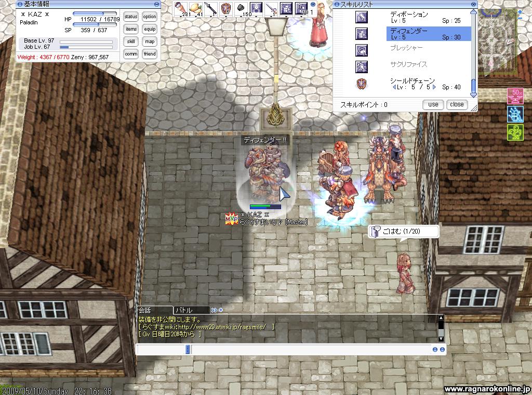Activate the person-portrait skill in hotbar
This screenshot has height=395, width=532.
(256, 8)
